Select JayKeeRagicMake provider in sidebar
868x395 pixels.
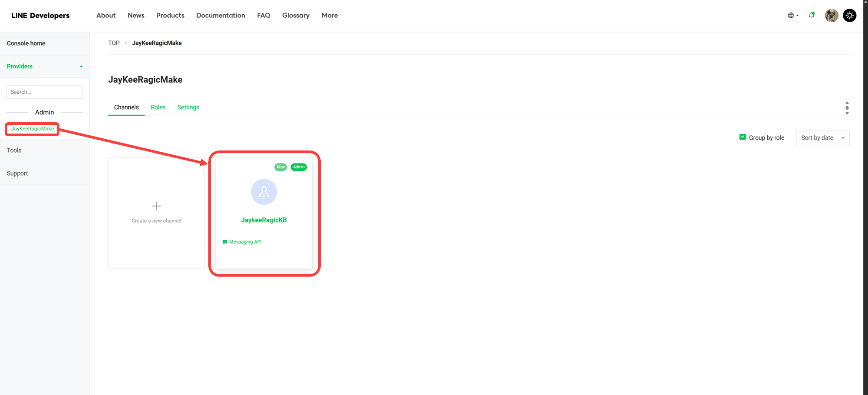pos(33,129)
